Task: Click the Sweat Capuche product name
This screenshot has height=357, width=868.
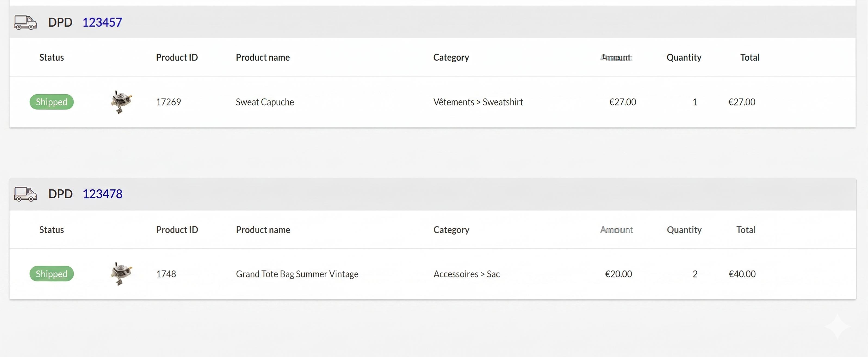Action: [265, 102]
